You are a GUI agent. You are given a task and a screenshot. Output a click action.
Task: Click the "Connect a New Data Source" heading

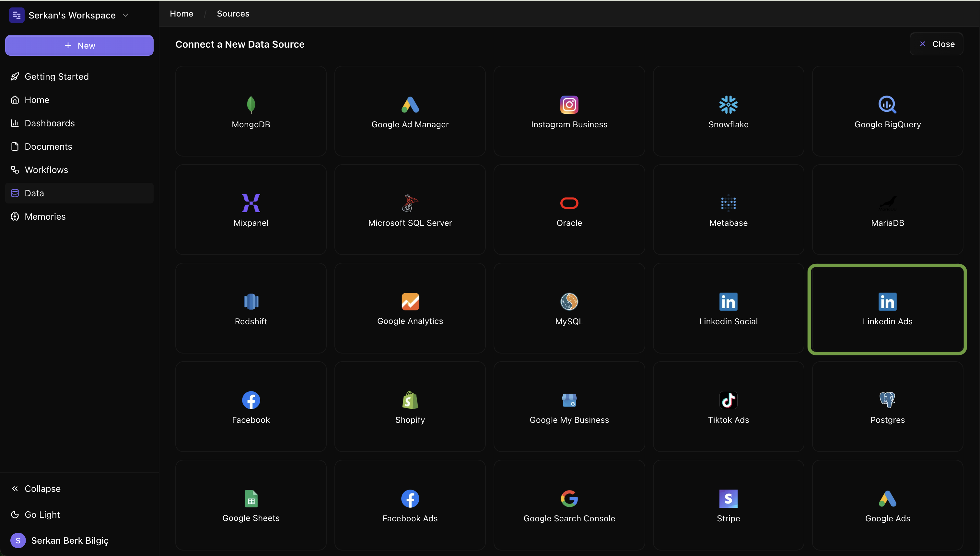(x=240, y=44)
